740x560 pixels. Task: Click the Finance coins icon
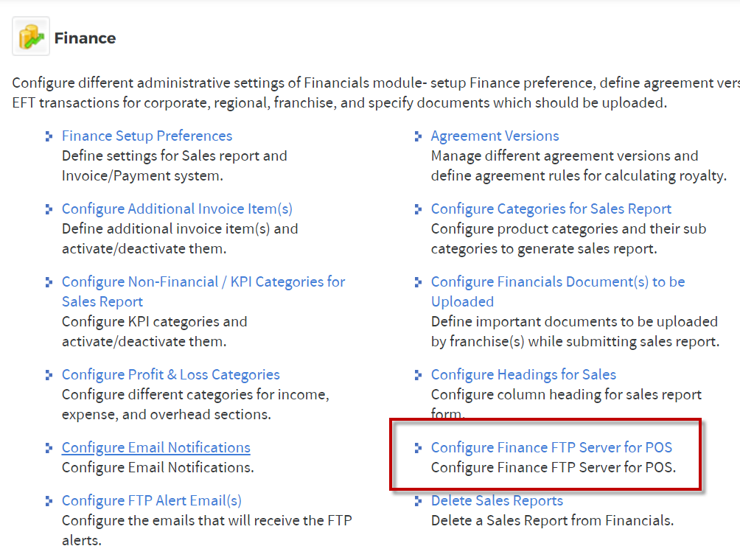(31, 37)
